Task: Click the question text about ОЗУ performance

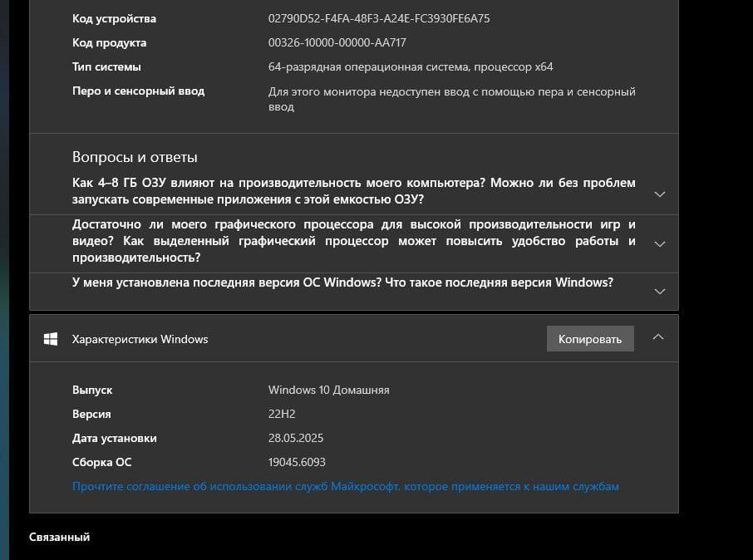Action: click(x=353, y=190)
